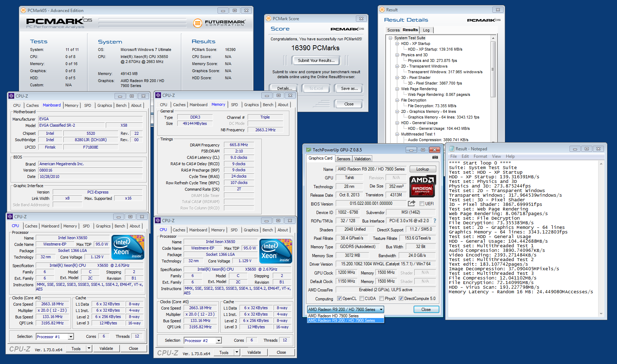Viewport: 617px width, 364px height.
Task: Collapse the Web Page Rendering tree node
Action: (397, 89)
